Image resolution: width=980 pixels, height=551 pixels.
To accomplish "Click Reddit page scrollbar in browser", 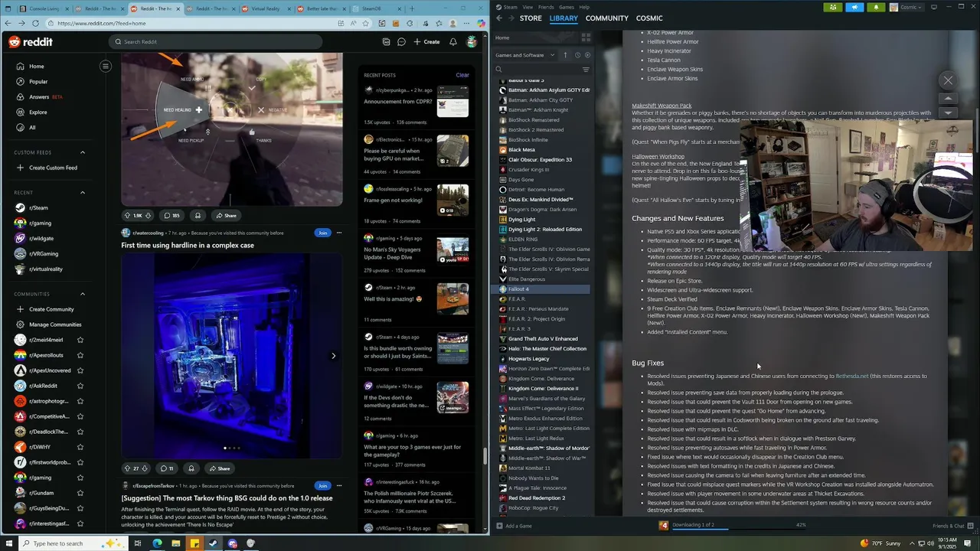I will click(x=485, y=455).
